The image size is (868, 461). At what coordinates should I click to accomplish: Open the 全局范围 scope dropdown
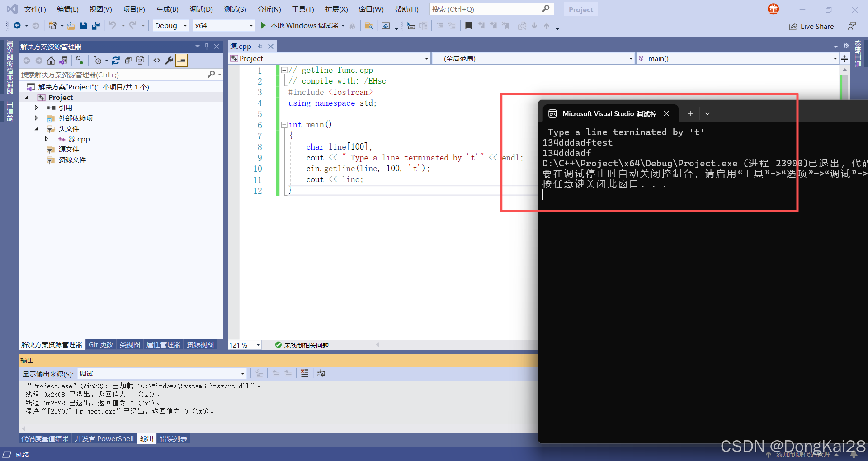pos(533,58)
